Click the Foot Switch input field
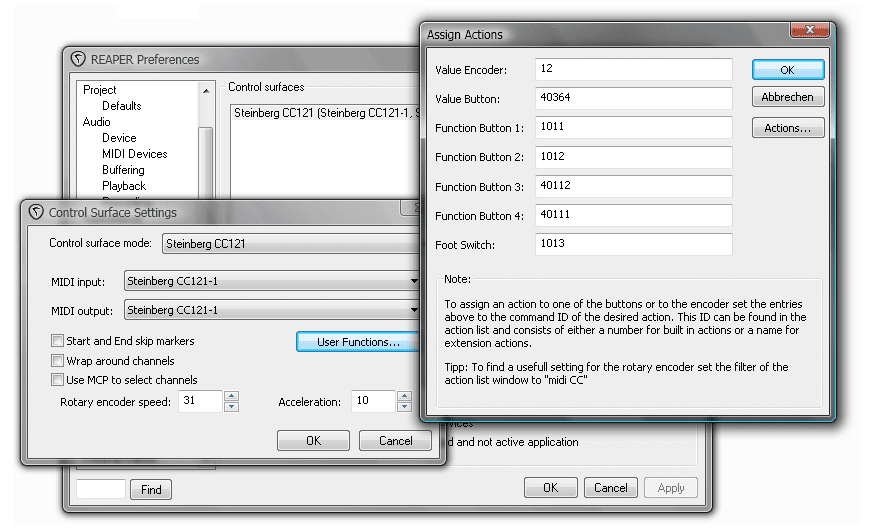 click(x=633, y=244)
